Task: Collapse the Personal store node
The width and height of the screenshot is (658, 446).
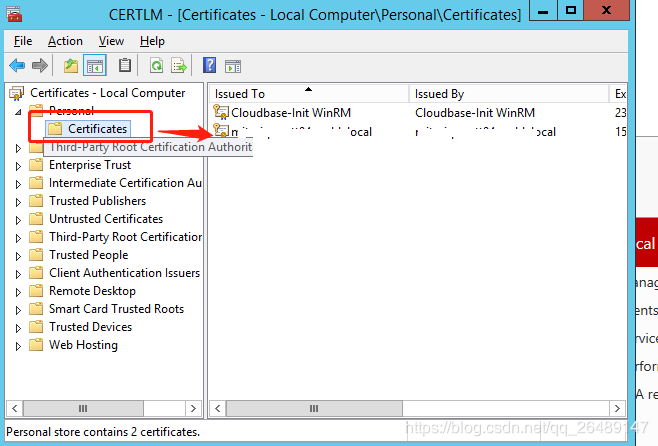Action: (18, 112)
